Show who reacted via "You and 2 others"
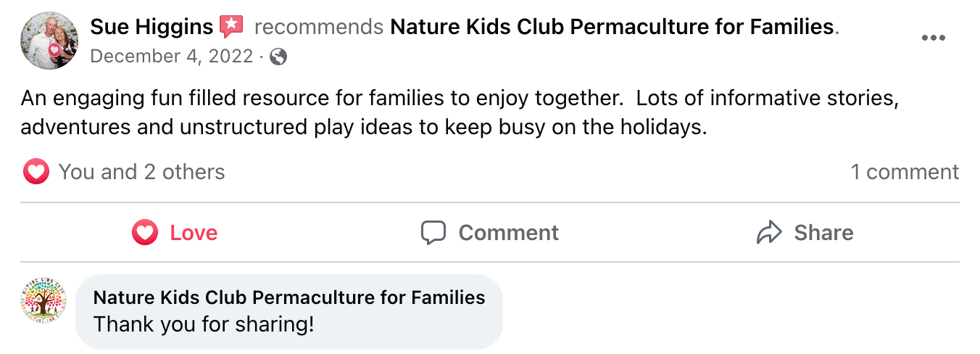Viewport: 980px width, 354px height. click(x=141, y=172)
